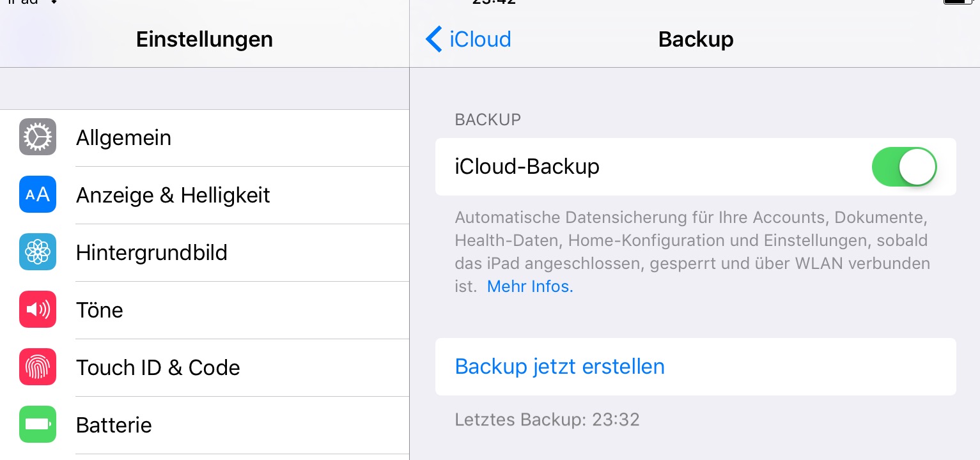Select the Batterie list entry

pyautogui.click(x=205, y=425)
